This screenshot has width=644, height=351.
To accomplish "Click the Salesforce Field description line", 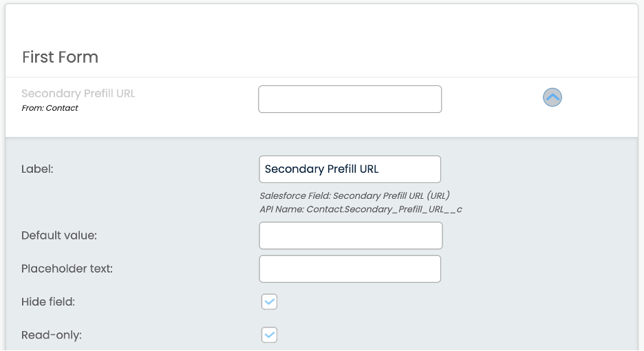I will click(x=354, y=195).
